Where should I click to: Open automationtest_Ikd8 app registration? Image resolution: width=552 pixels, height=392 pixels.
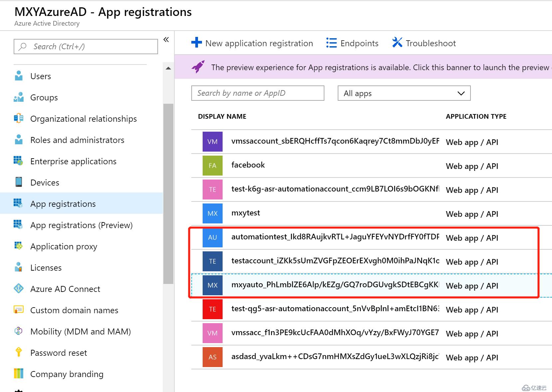point(335,237)
